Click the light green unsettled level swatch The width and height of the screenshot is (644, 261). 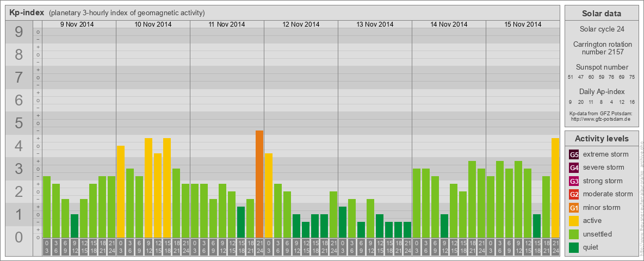click(x=574, y=234)
